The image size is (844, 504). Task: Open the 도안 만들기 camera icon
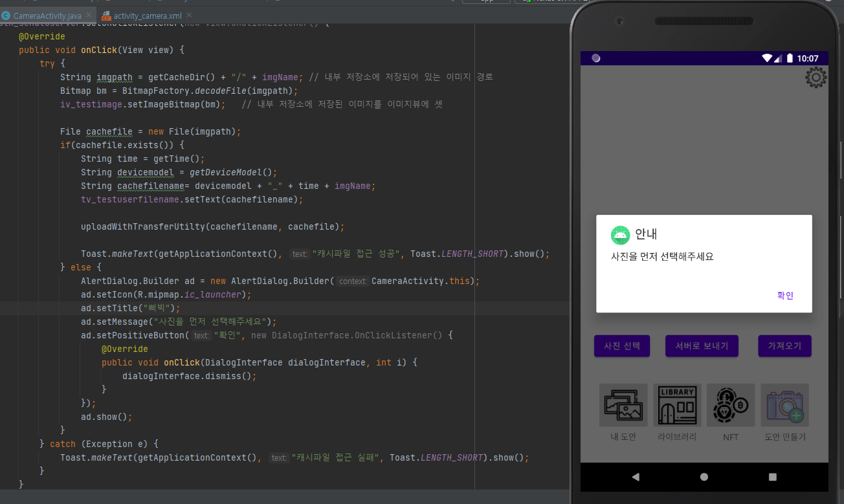(x=784, y=405)
